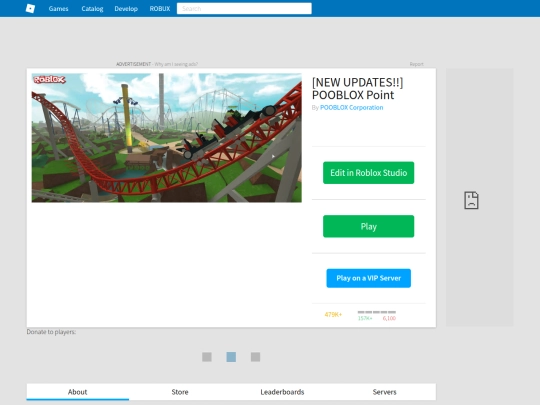Screen dimensions: 540x405
Task: Click the blue middle donate square
Action: (x=231, y=357)
